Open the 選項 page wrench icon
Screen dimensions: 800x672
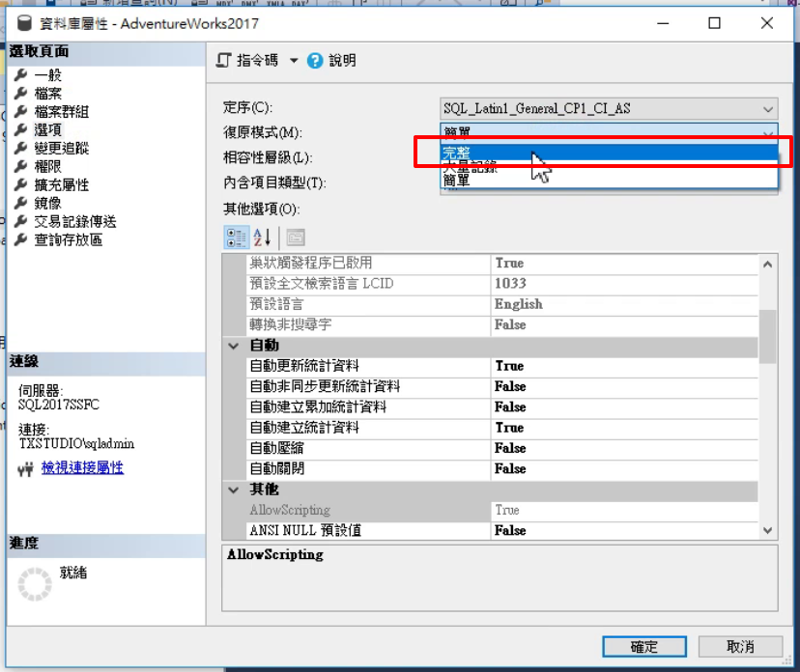coord(21,130)
